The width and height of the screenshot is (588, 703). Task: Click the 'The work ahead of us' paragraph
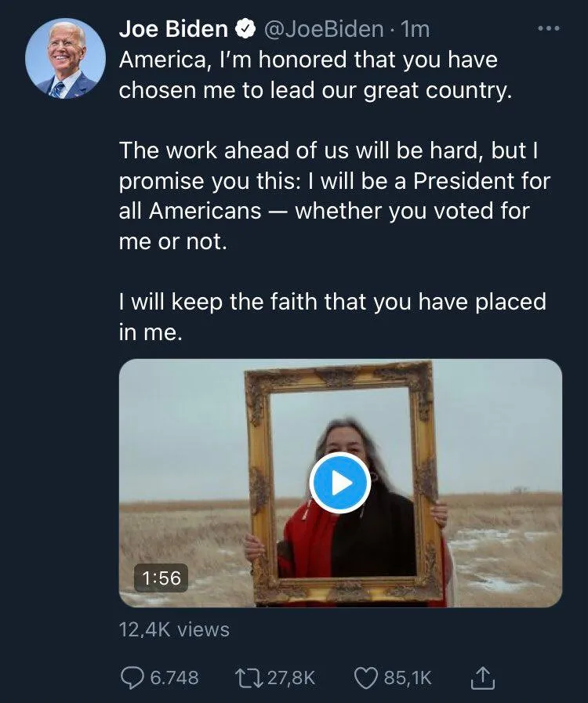click(333, 196)
